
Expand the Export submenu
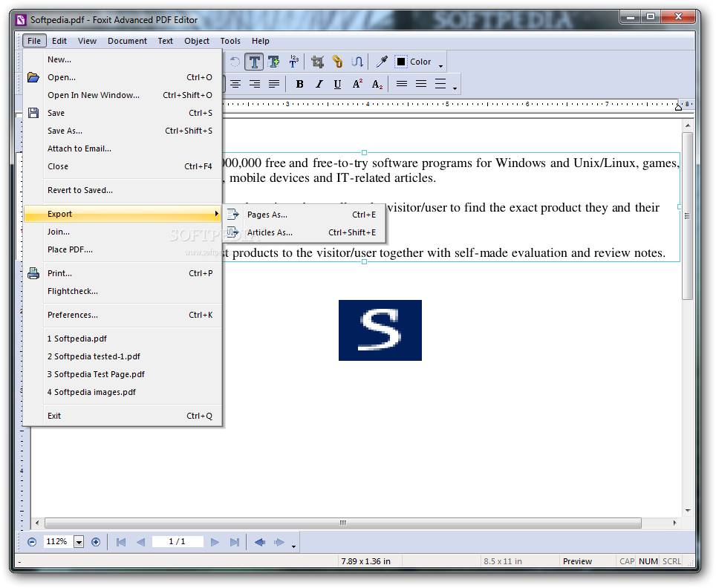coord(122,214)
